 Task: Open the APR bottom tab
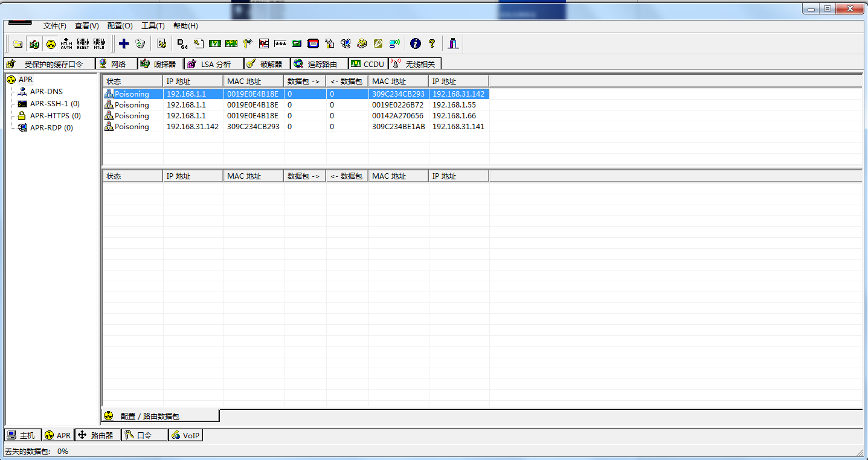point(58,435)
